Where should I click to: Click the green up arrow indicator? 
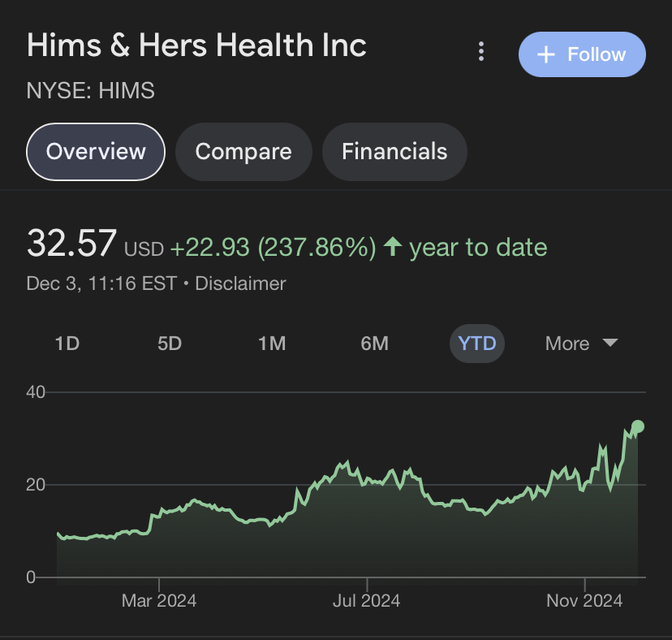point(393,247)
